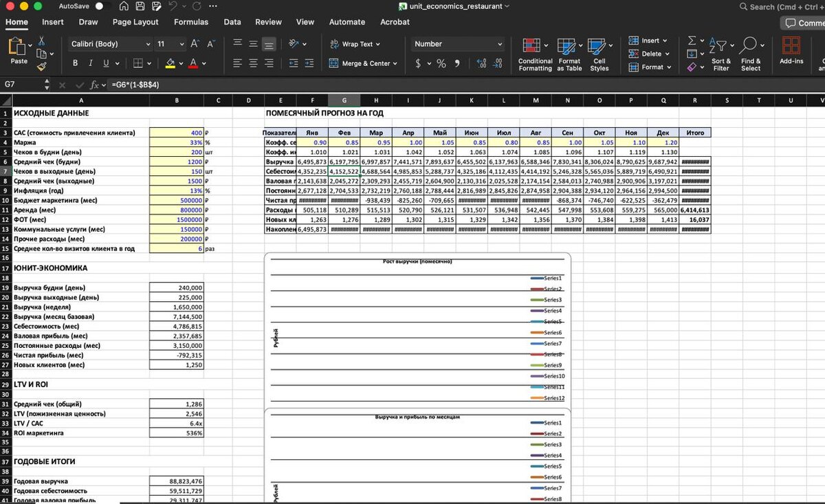Click the Clear eraser icon

pyautogui.click(x=692, y=67)
